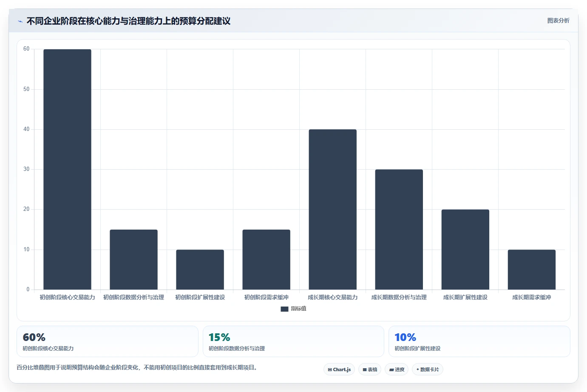The width and height of the screenshot is (587, 392).
Task: Click the 进度 tag button
Action: point(397,369)
